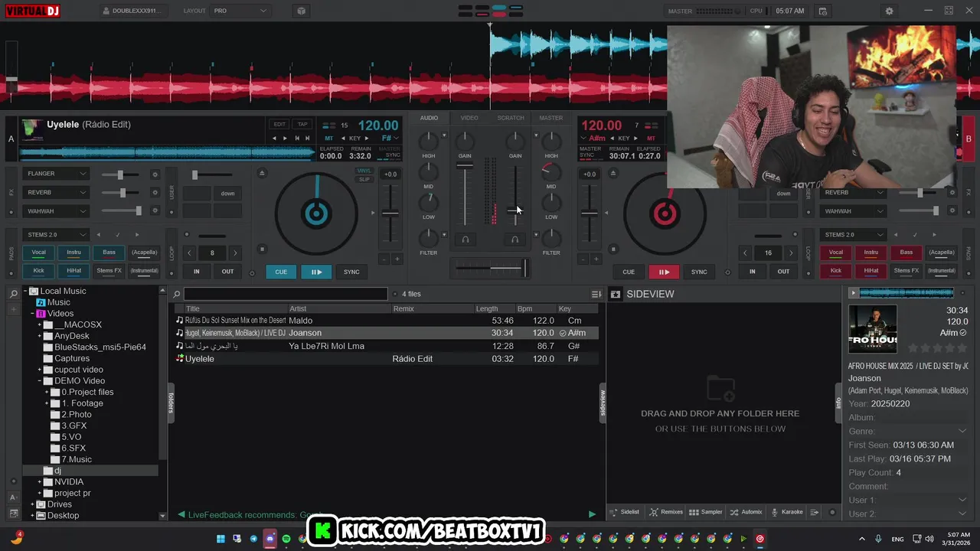Toggle the Kick stem pad on deck A
The image size is (980, 551).
38,270
